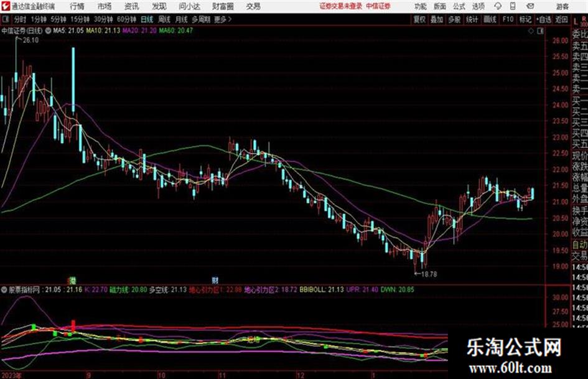This screenshot has height=379, width=588.
Task: Click the 标记 mark toolbar button
Action: point(525,19)
